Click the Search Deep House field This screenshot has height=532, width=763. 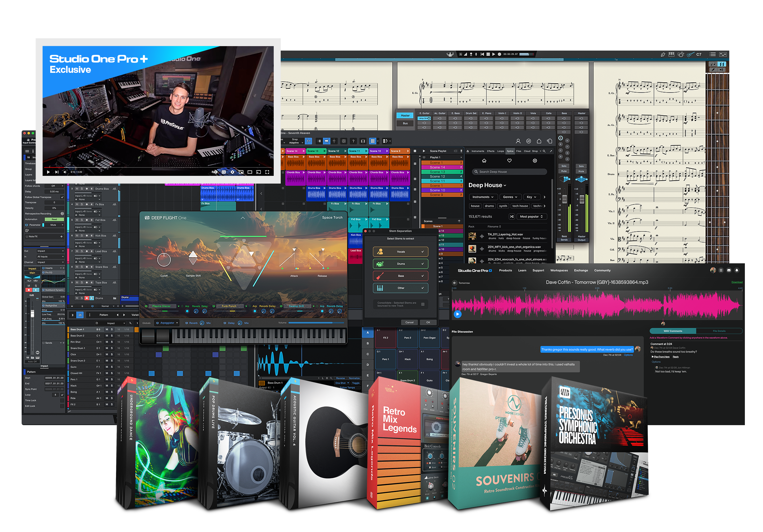pos(509,172)
